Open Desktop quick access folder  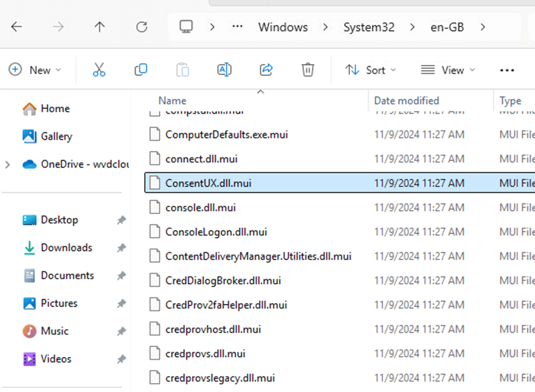(x=50, y=220)
